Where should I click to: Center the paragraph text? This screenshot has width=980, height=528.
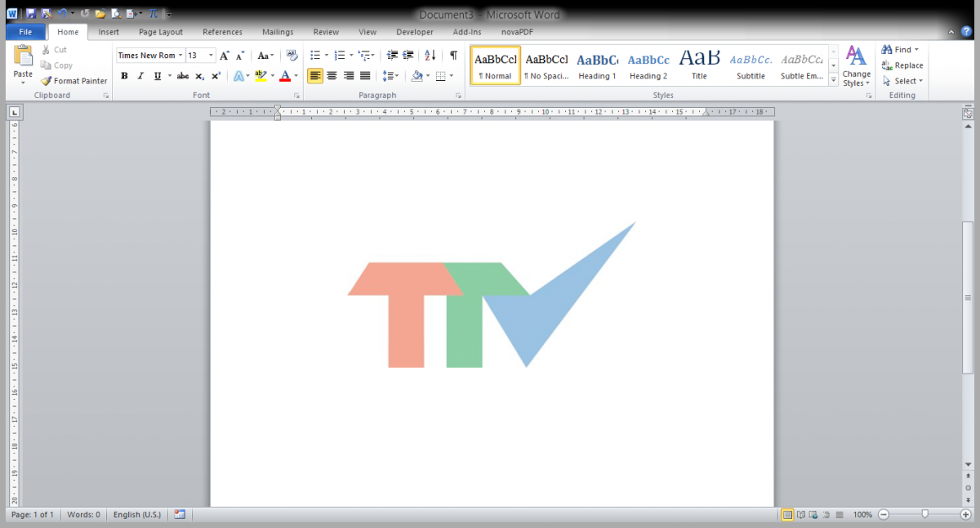(332, 76)
